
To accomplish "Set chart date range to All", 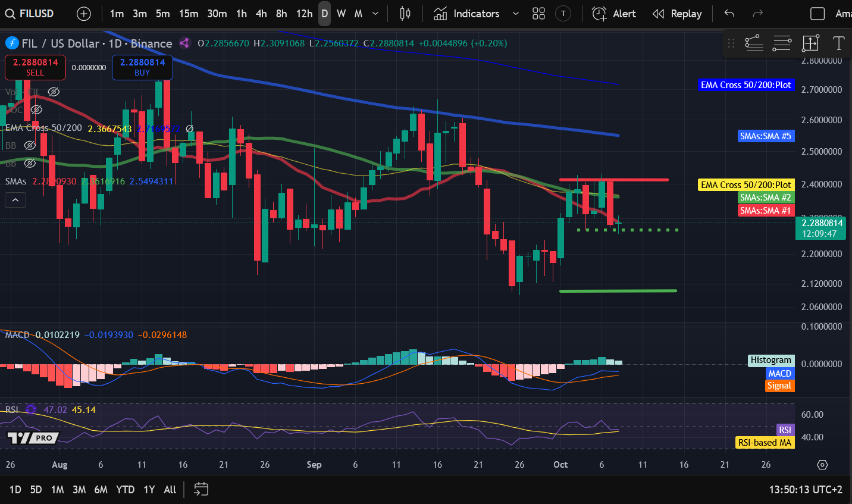I will 170,490.
